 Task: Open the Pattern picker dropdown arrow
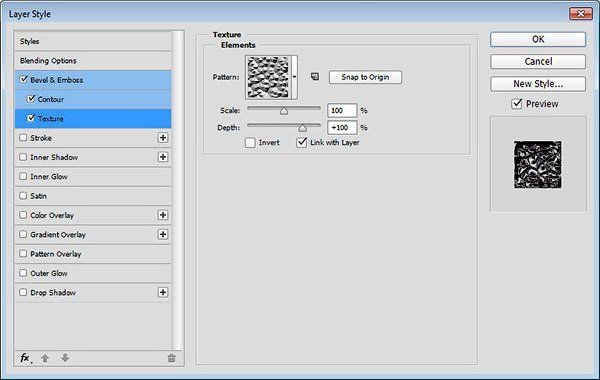click(x=294, y=77)
